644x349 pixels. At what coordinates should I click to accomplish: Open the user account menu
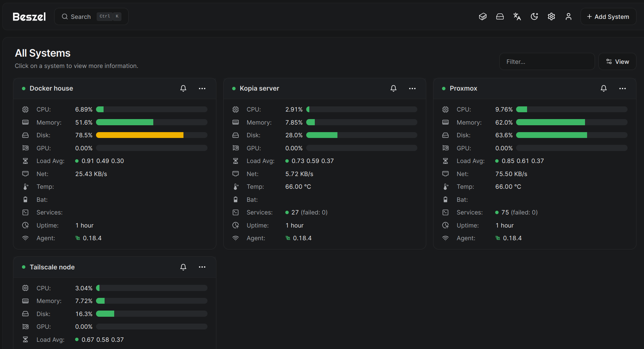point(569,17)
